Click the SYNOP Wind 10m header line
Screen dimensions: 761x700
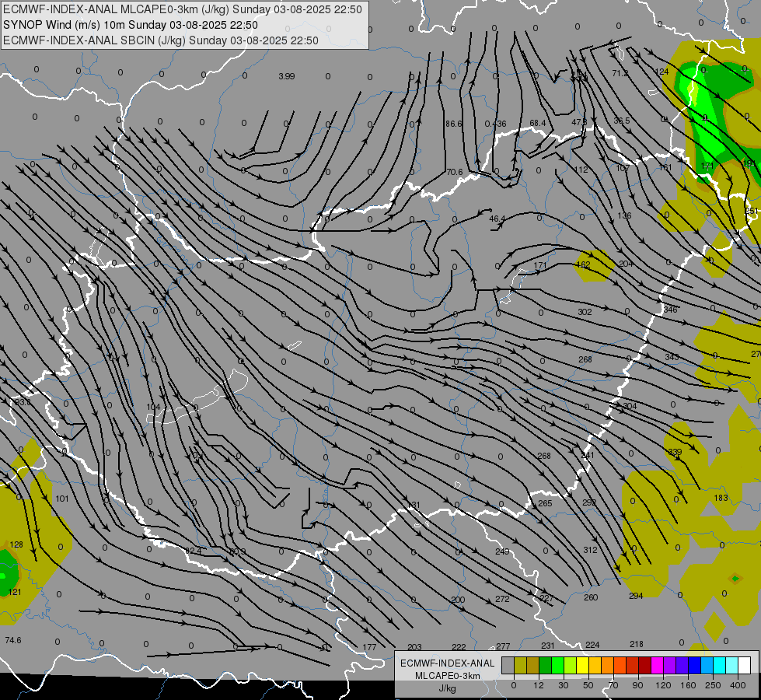[x=130, y=25]
